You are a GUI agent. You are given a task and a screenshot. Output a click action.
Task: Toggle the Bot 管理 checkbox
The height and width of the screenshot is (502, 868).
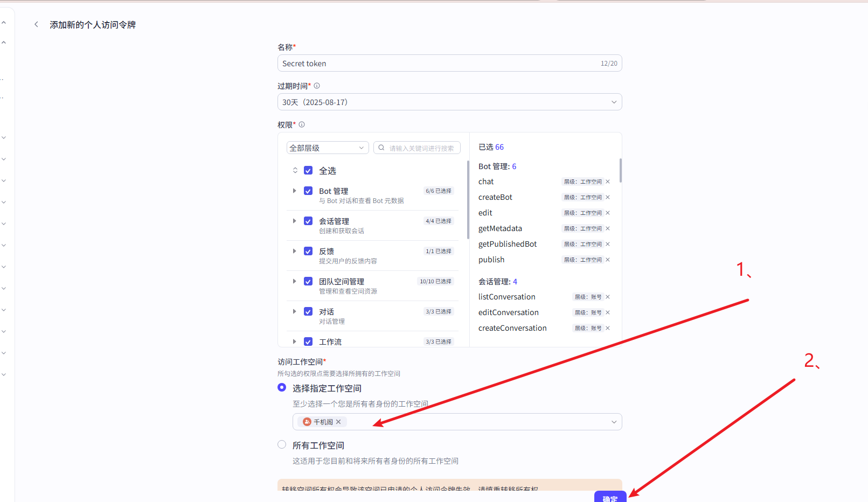[308, 191]
